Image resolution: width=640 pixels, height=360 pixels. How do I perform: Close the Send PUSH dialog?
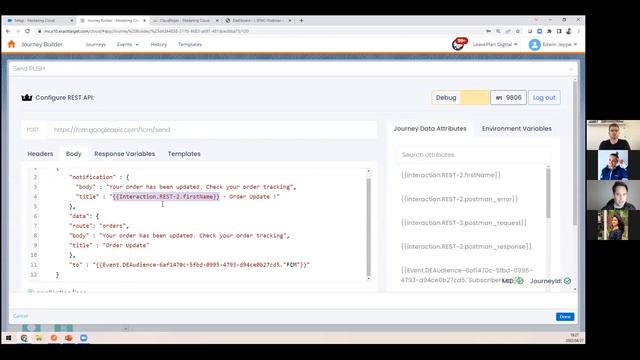571,69
